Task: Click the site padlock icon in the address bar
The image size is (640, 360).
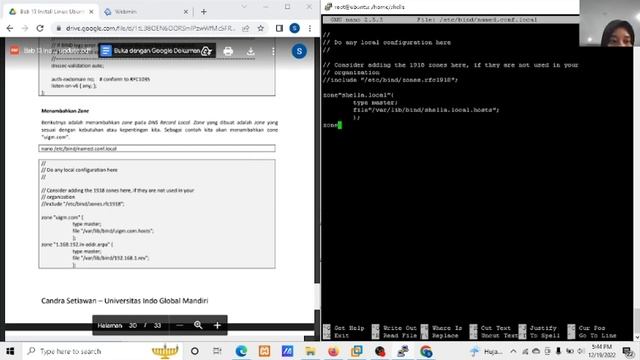Action: pos(59,28)
